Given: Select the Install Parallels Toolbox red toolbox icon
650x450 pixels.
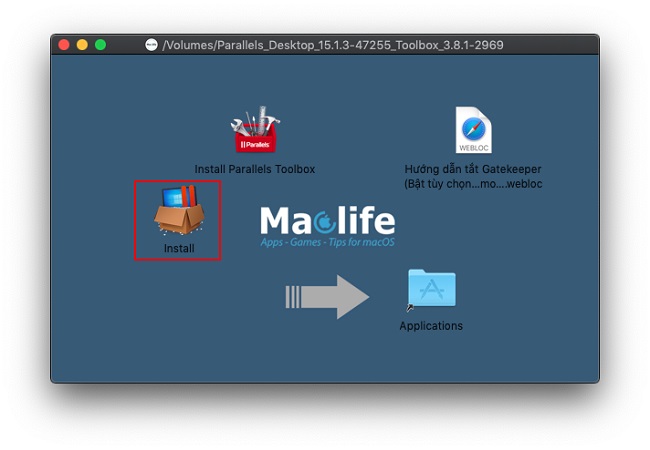Looking at the screenshot, I should [254, 129].
